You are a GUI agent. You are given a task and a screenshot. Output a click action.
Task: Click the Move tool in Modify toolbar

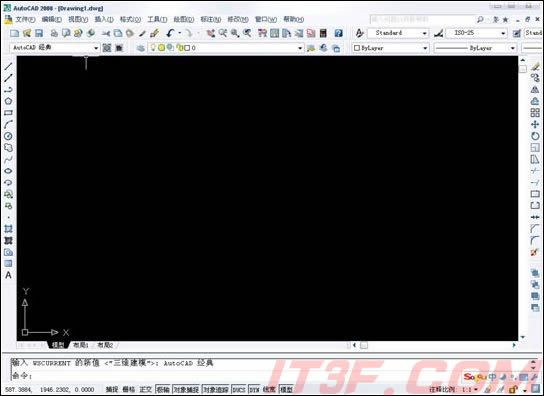535,124
